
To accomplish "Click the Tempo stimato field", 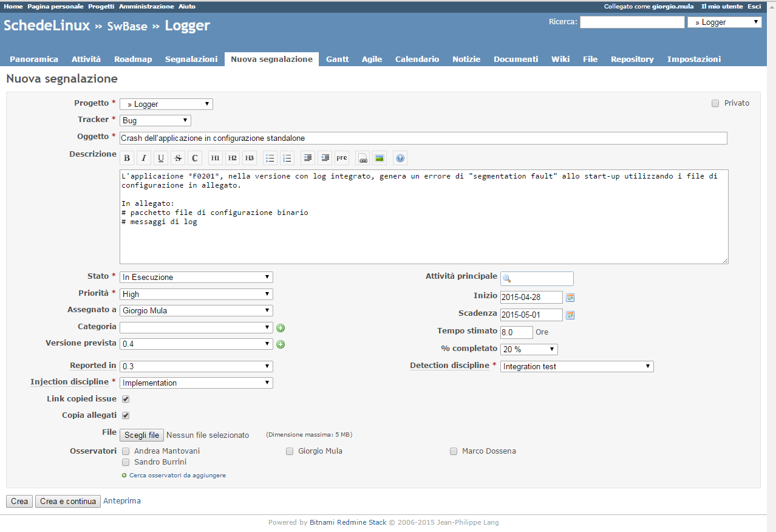I will [x=517, y=332].
